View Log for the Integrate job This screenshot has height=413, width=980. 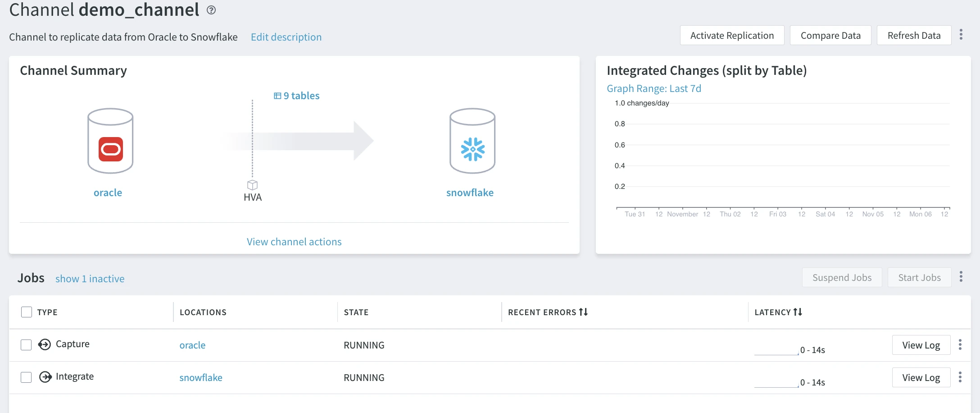click(x=921, y=378)
